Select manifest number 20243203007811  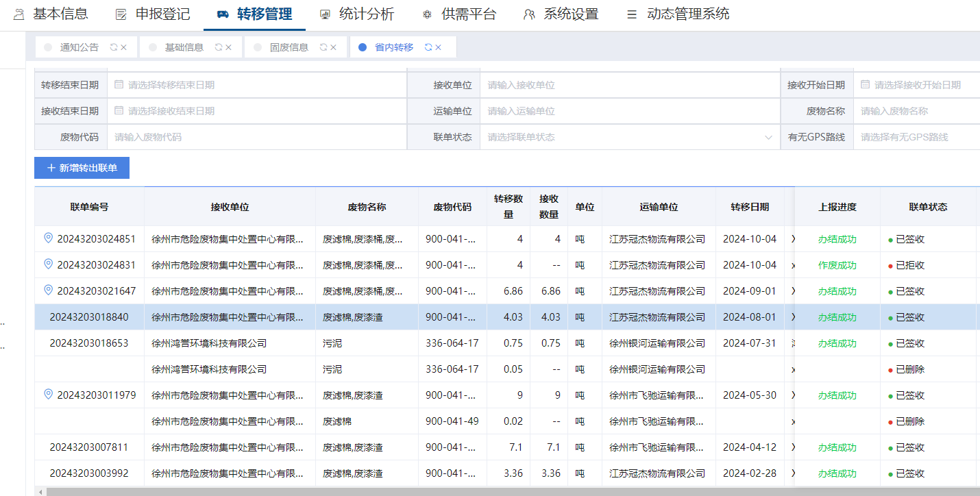(x=89, y=447)
